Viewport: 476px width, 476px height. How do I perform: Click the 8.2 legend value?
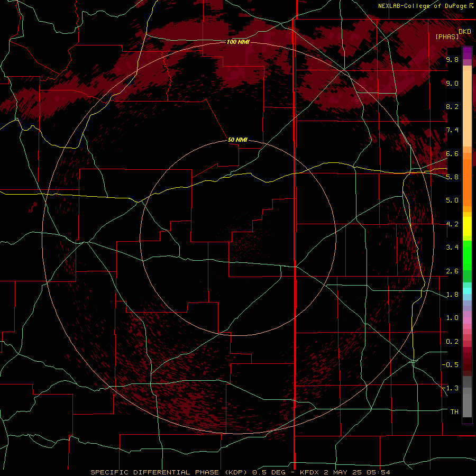coord(452,106)
